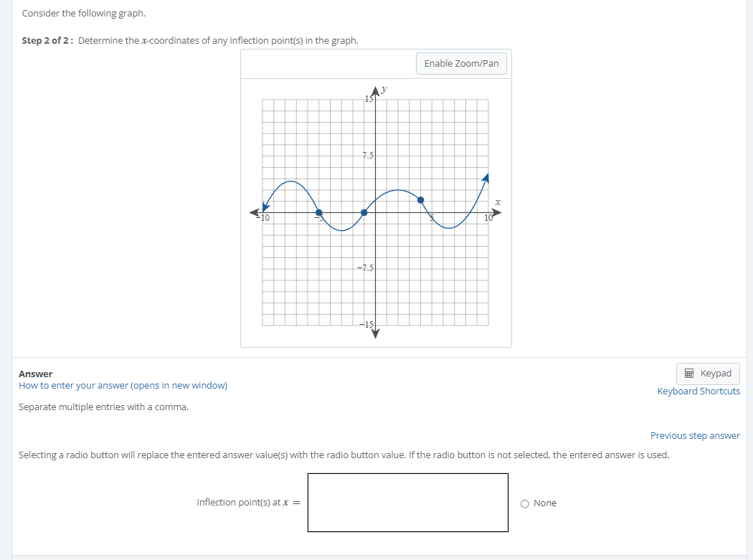Viewport: 753px width, 560px height.
Task: Click Enable Zoom/Pan
Action: (461, 63)
